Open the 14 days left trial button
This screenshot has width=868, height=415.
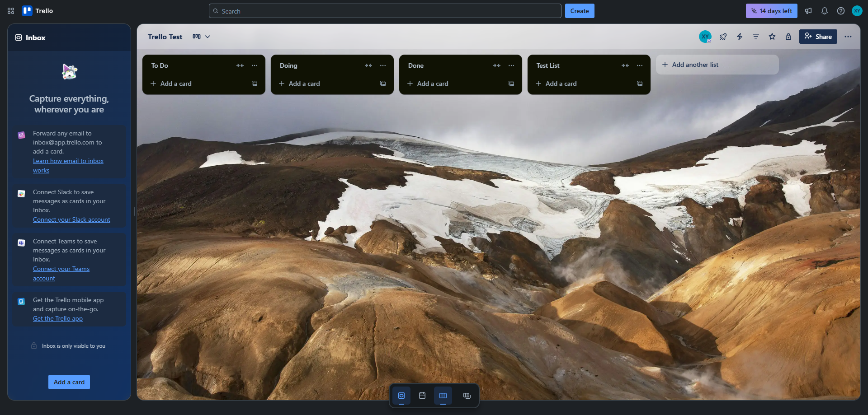[771, 11]
